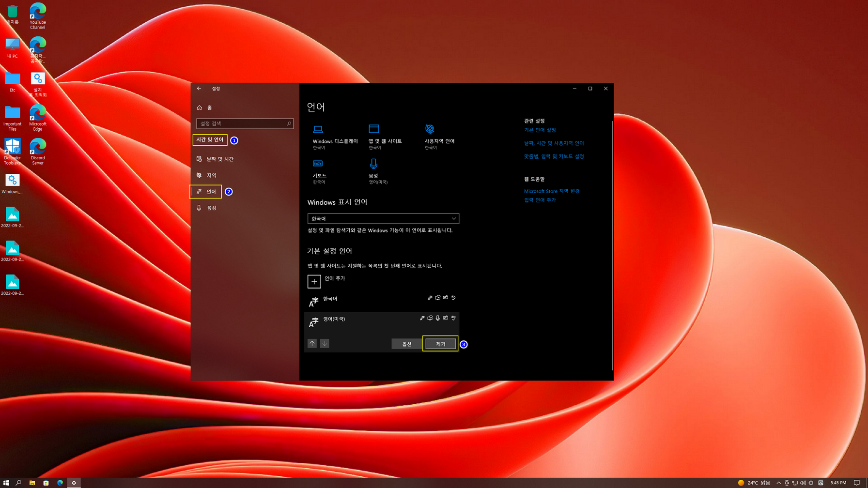Image resolution: width=868 pixels, height=488 pixels.
Task: Click the 설정 검색 search field
Action: pyautogui.click(x=245, y=123)
